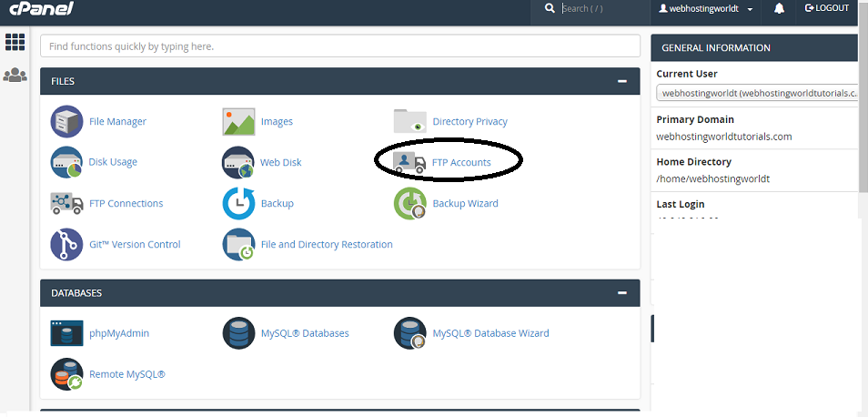The height and width of the screenshot is (417, 868).
Task: Open the MySQL Database Wizard icon
Action: coord(410,333)
